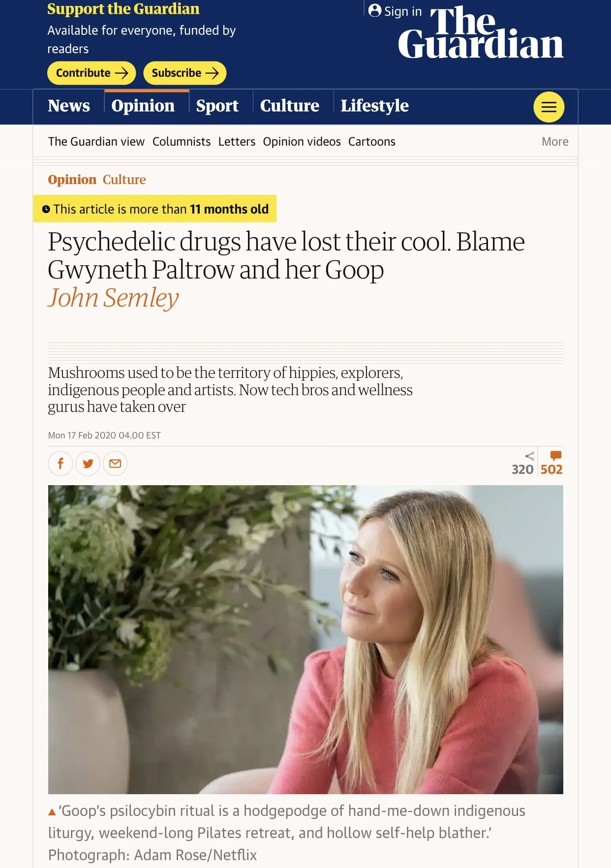The height and width of the screenshot is (868, 611).
Task: Open the Sport section tab
Action: (217, 106)
